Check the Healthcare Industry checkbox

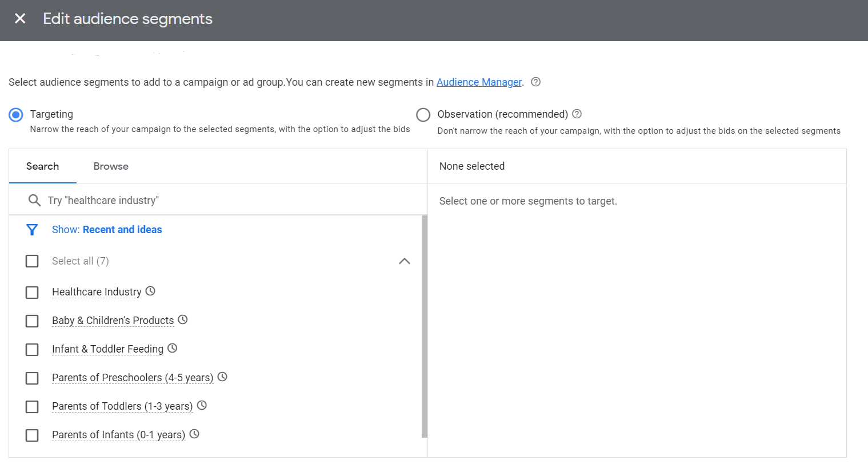[x=32, y=293]
